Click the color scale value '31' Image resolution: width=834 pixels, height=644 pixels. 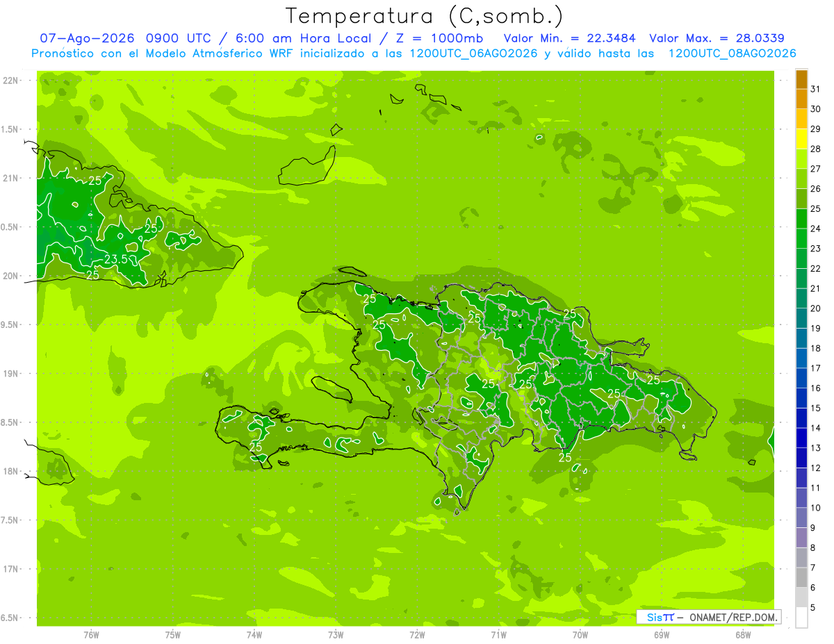(x=815, y=89)
